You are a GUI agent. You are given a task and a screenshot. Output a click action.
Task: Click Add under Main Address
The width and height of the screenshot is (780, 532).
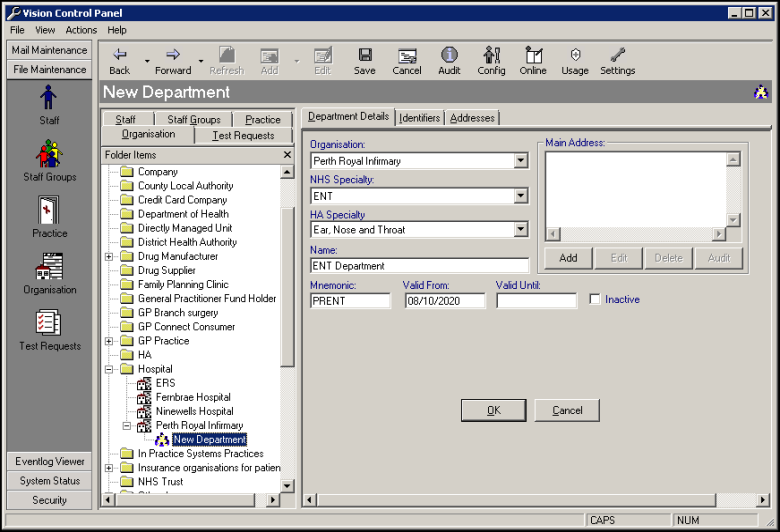click(568, 258)
